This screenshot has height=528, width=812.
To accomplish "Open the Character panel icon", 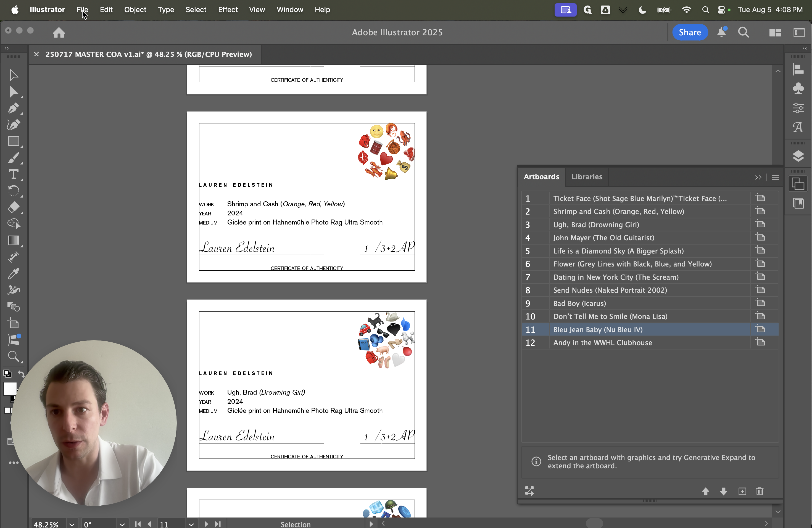I will point(798,127).
